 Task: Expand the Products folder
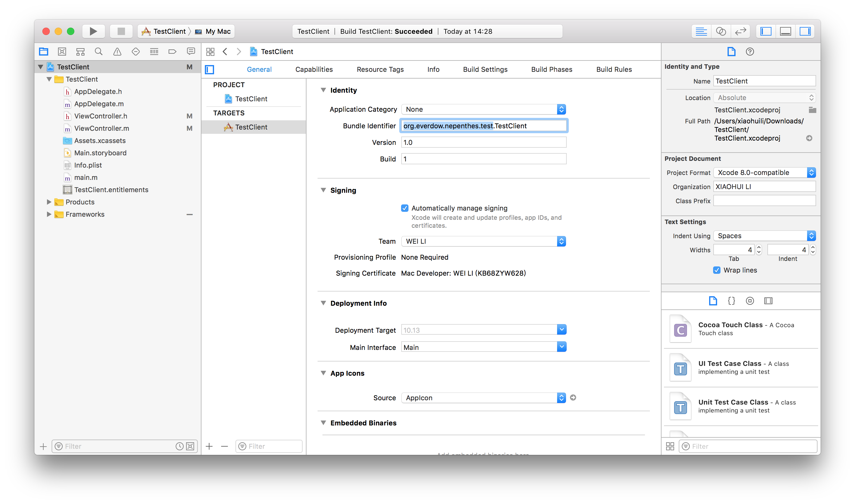click(x=49, y=202)
